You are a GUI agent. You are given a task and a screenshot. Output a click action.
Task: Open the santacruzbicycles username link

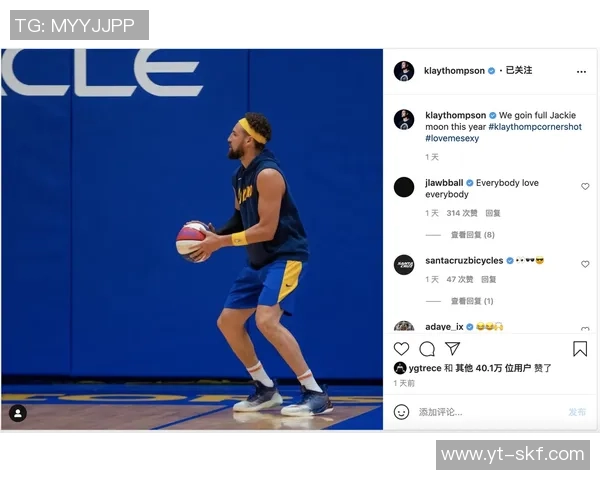pyautogui.click(x=464, y=261)
